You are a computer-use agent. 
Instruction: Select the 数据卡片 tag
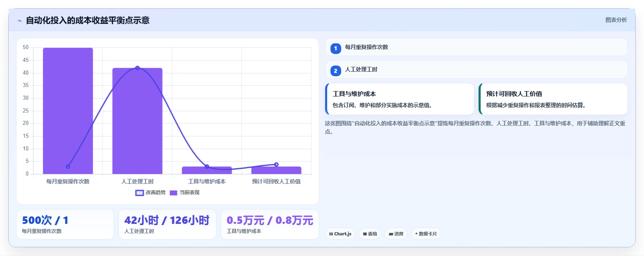click(x=426, y=234)
